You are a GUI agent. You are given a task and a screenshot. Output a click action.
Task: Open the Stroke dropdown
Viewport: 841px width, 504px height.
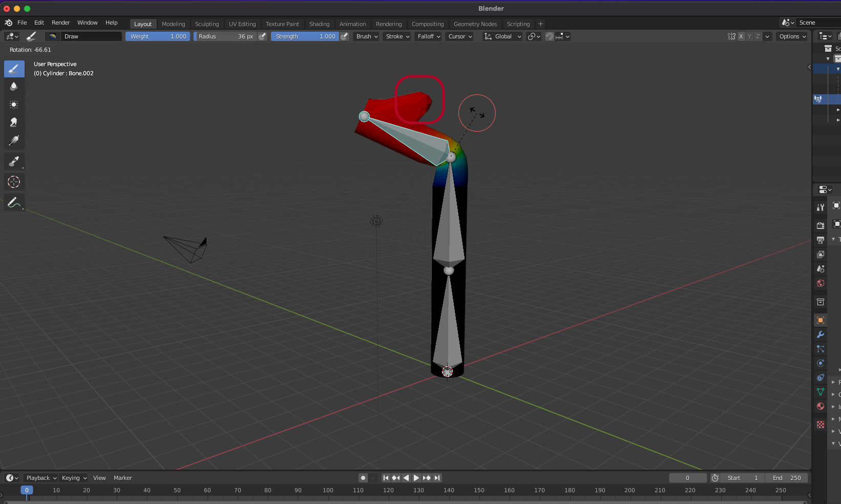[397, 36]
